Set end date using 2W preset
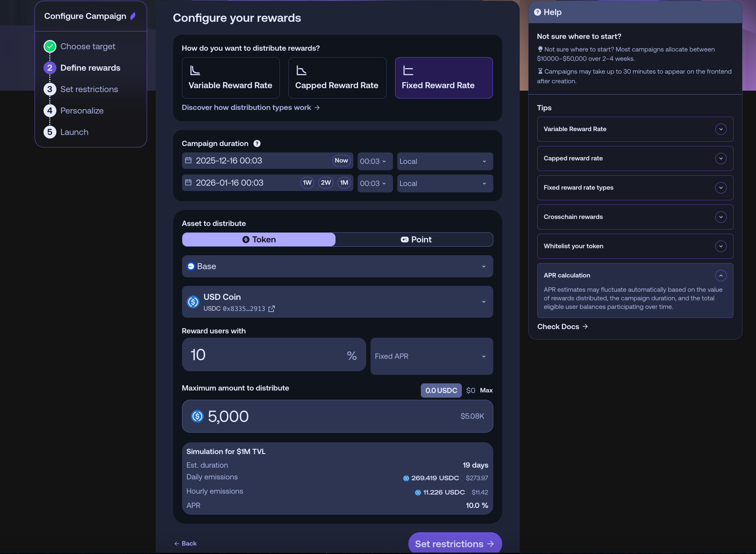 (325, 183)
